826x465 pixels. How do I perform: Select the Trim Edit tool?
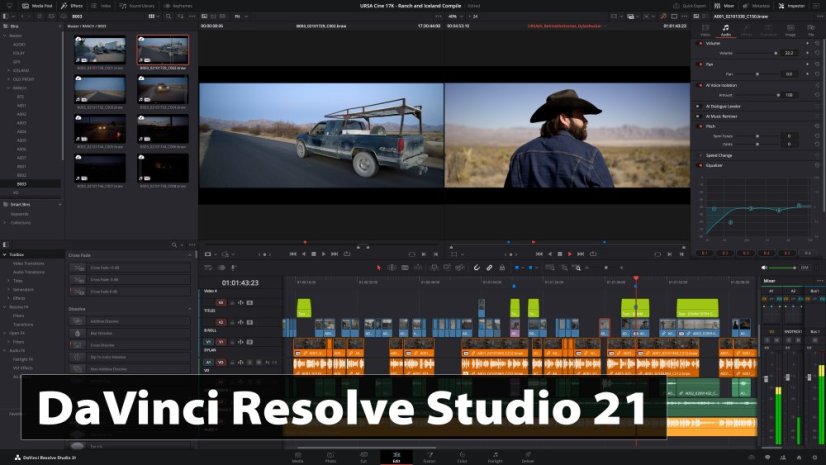(392, 268)
